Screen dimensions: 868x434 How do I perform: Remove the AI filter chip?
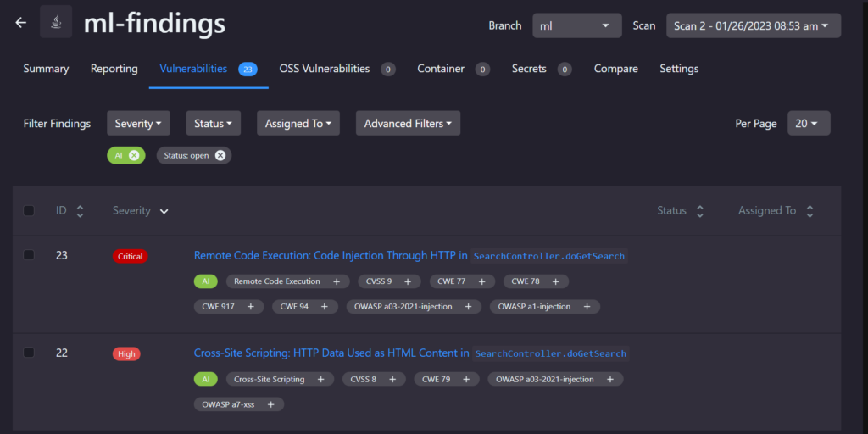tap(134, 155)
